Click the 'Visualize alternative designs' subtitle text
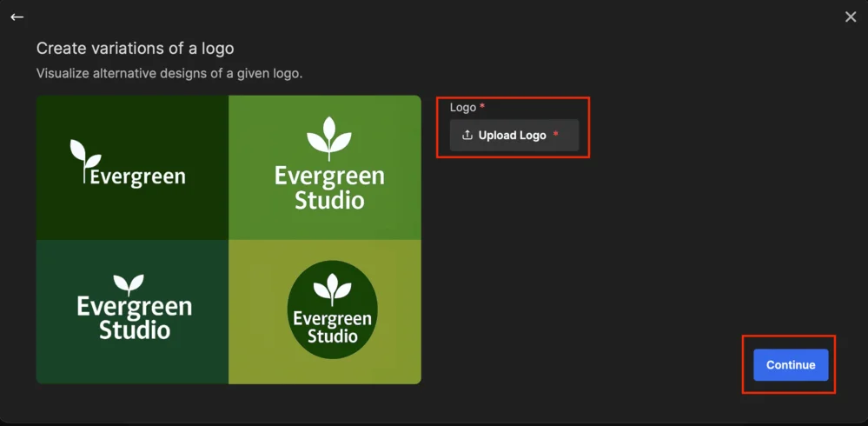This screenshot has height=426, width=868. pos(169,74)
